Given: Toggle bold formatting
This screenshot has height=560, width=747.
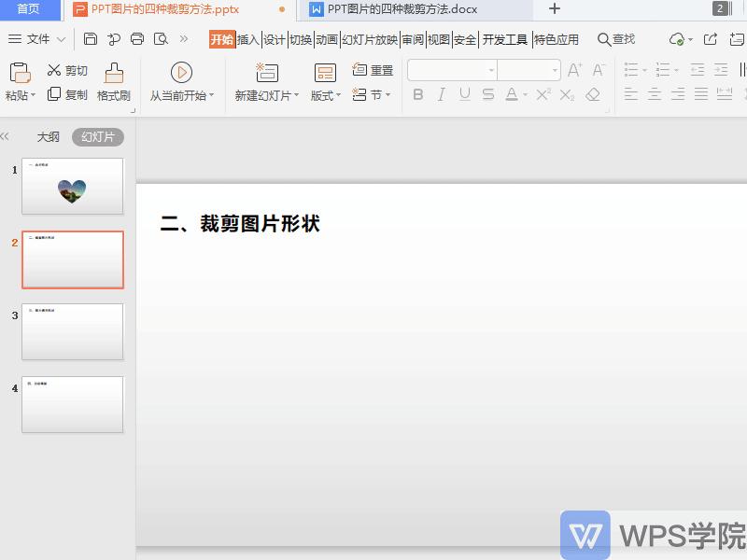Looking at the screenshot, I should [418, 93].
